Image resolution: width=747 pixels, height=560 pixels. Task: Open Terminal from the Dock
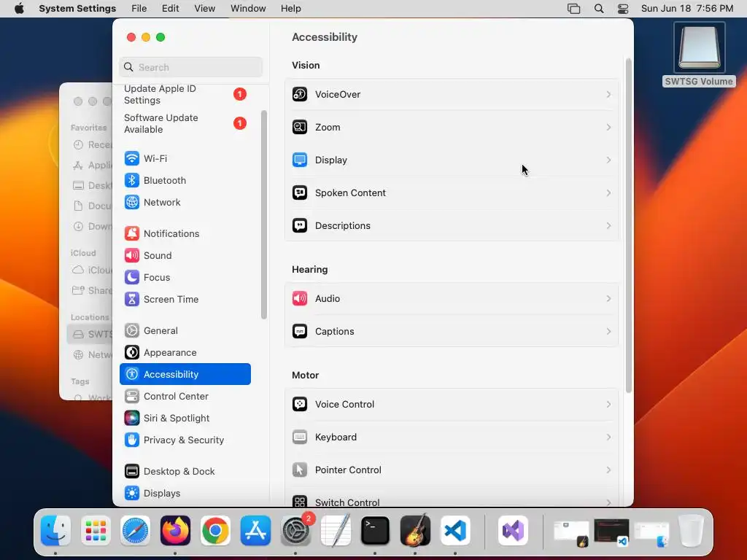[375, 531]
